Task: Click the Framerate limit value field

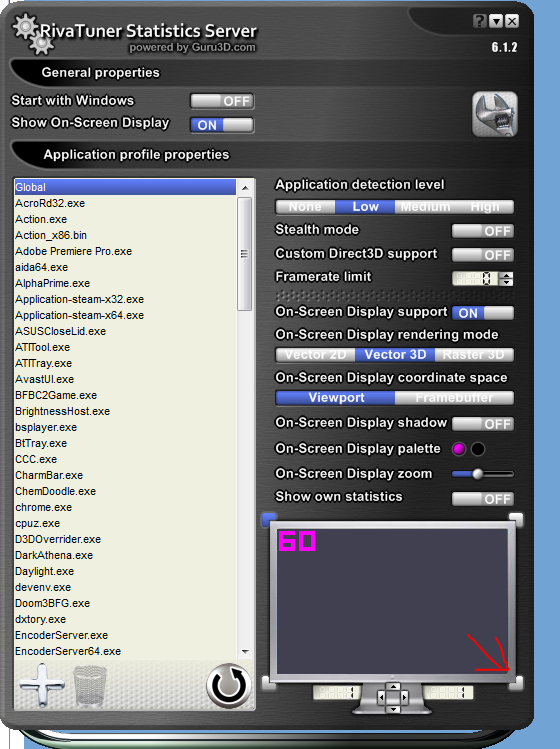Action: (475, 278)
